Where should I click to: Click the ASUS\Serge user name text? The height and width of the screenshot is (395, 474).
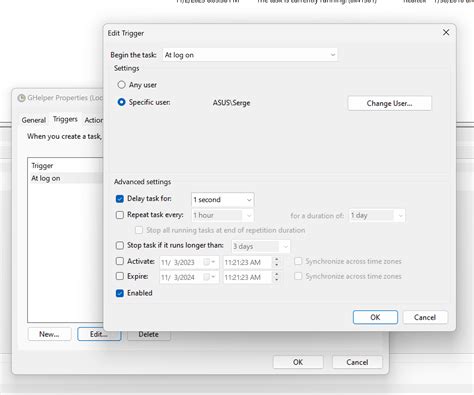pyautogui.click(x=231, y=103)
